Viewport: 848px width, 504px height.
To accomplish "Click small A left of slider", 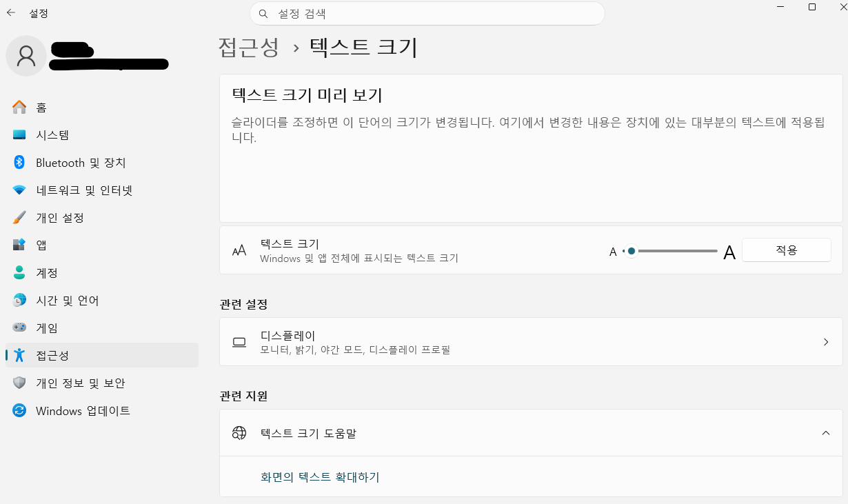I will (613, 252).
